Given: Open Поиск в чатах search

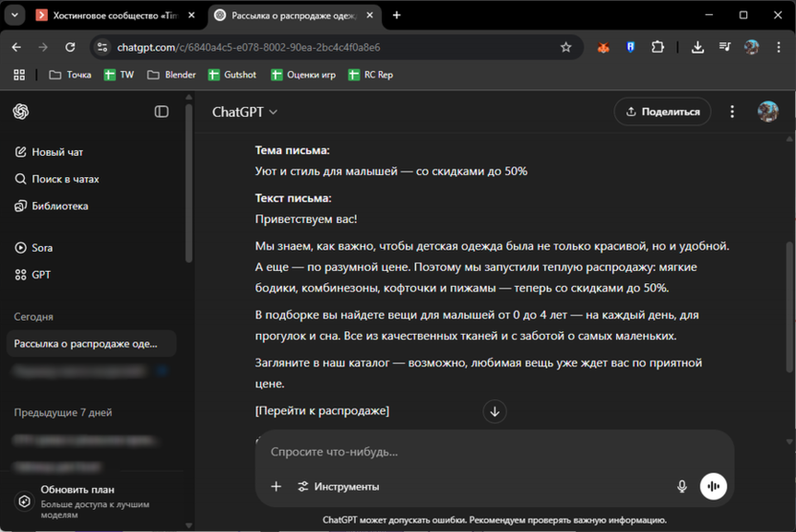Looking at the screenshot, I should (x=56, y=179).
